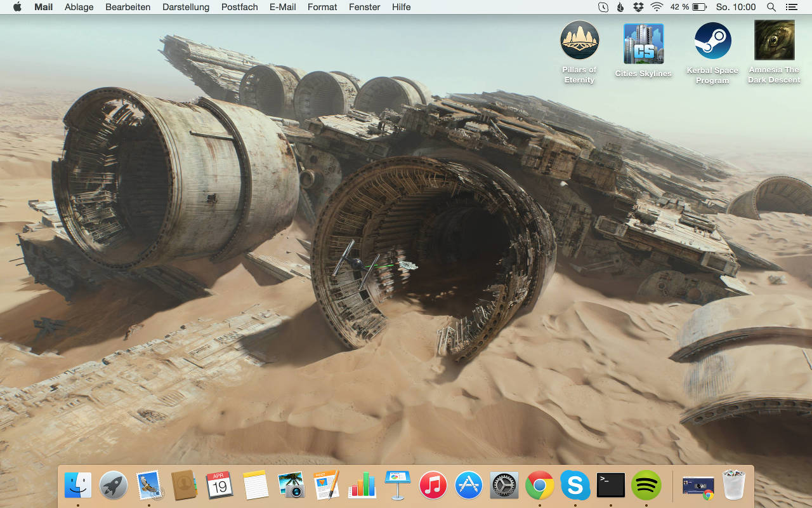Open the Format menu
812x508 pixels.
point(322,7)
